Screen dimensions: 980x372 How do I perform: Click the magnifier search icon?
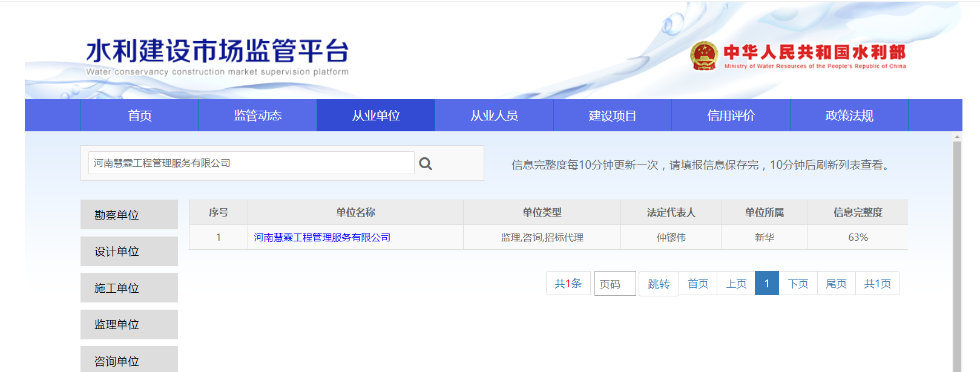pyautogui.click(x=426, y=163)
